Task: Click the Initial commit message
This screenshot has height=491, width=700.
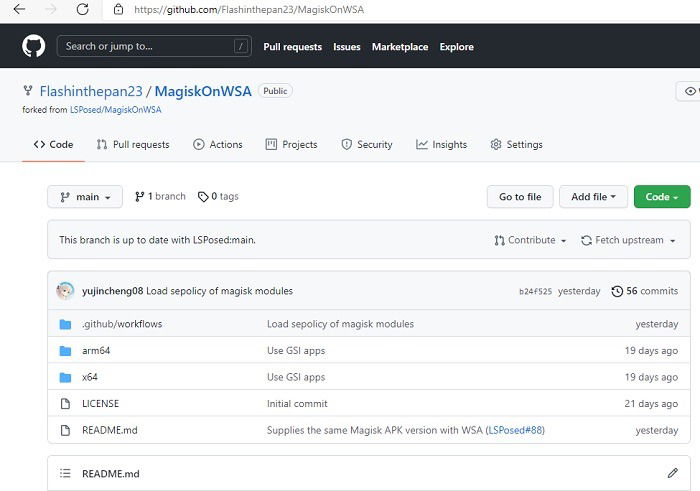Action: click(x=297, y=404)
